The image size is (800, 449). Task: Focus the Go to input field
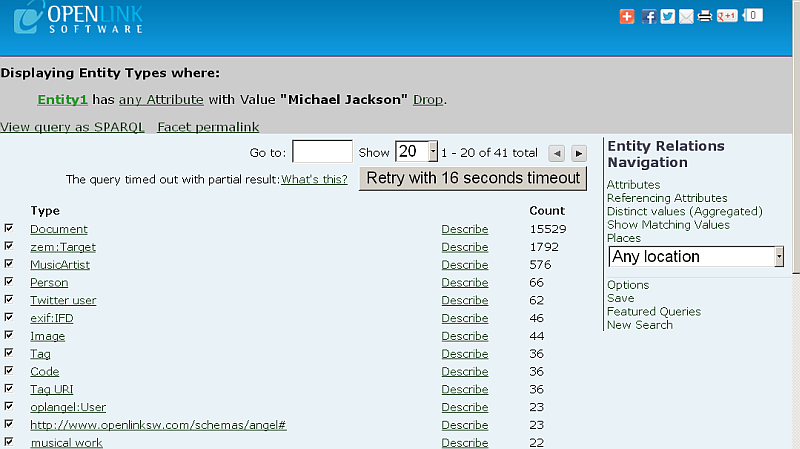[x=322, y=152]
